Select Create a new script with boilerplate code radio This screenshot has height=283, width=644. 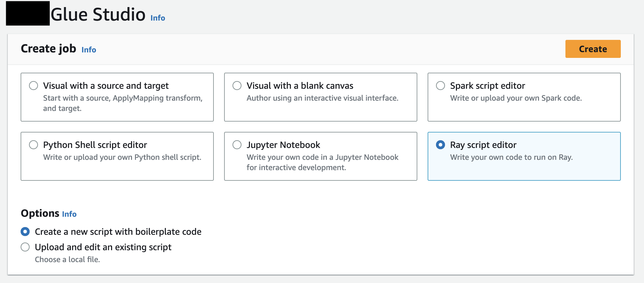tap(25, 232)
